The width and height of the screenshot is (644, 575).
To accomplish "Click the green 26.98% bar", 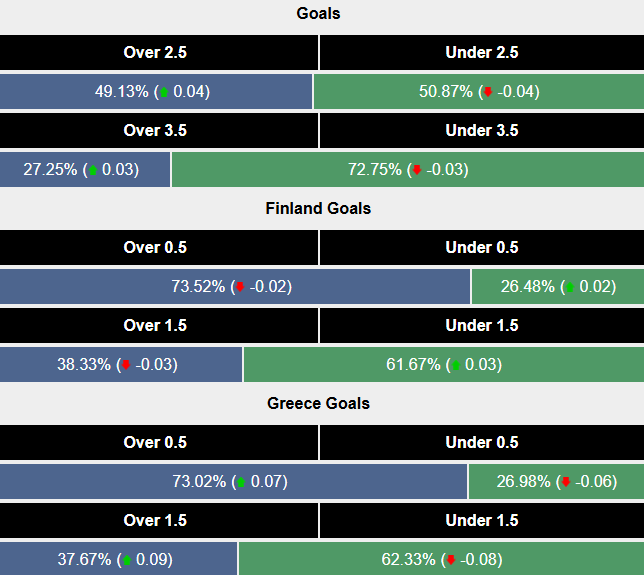I will click(x=555, y=482).
